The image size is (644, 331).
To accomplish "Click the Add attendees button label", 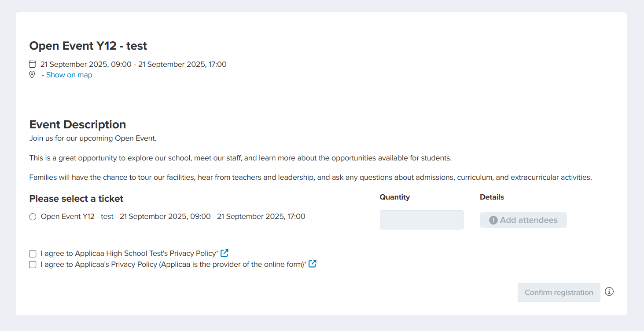I will pyautogui.click(x=529, y=220).
